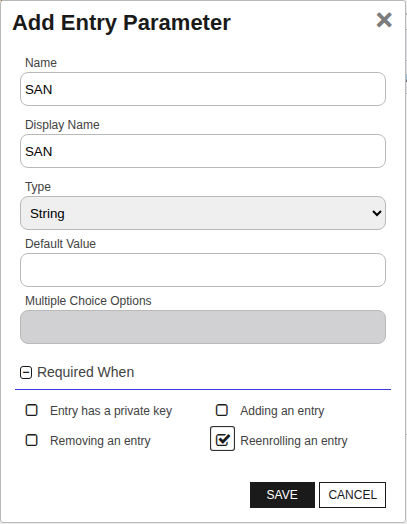Click the 'Adding an entry' label text
The width and height of the screenshot is (407, 524).
(x=282, y=411)
